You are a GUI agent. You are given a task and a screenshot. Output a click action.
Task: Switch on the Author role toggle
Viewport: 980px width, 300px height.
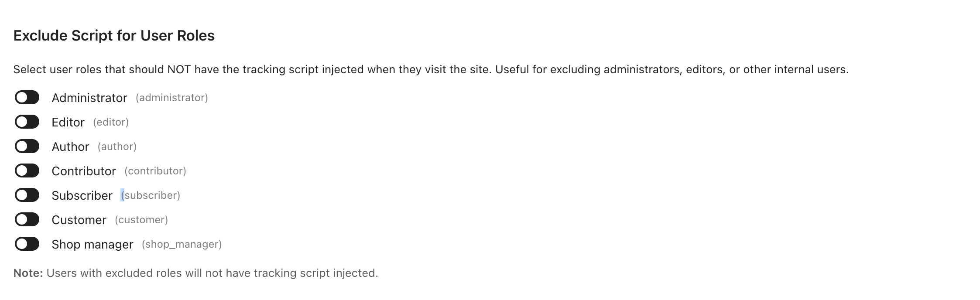point(27,147)
